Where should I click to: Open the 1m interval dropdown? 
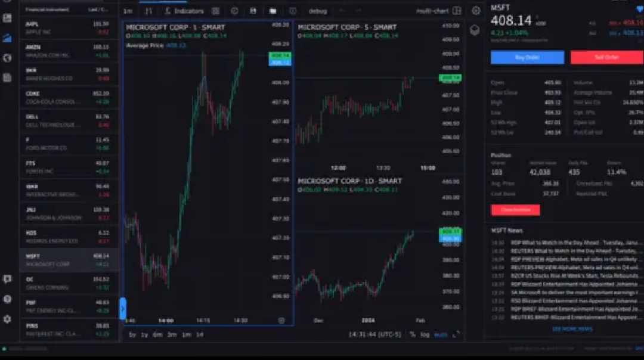[128, 11]
